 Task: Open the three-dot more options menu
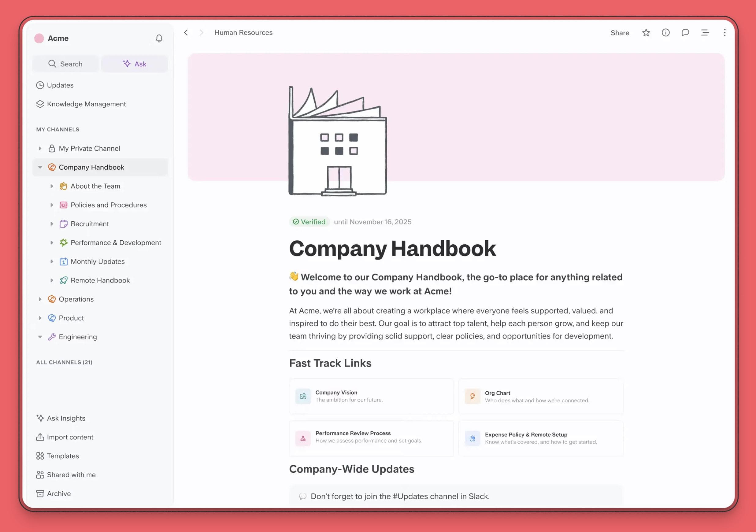pyautogui.click(x=724, y=33)
